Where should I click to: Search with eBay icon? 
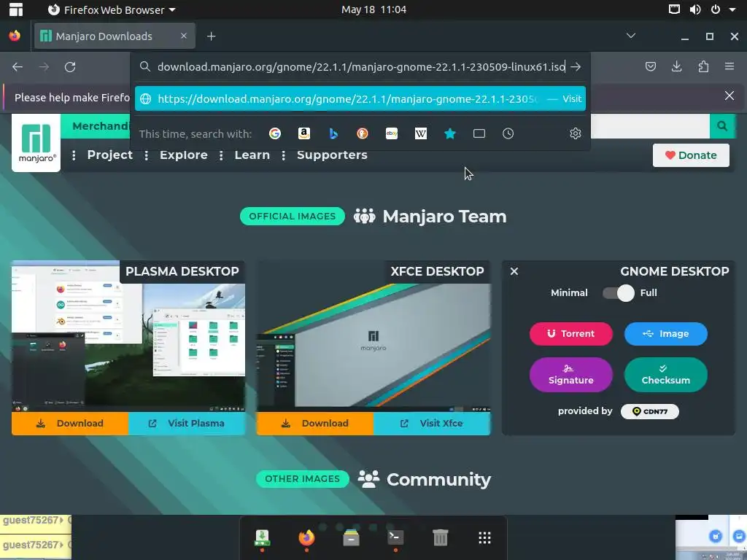tap(392, 134)
